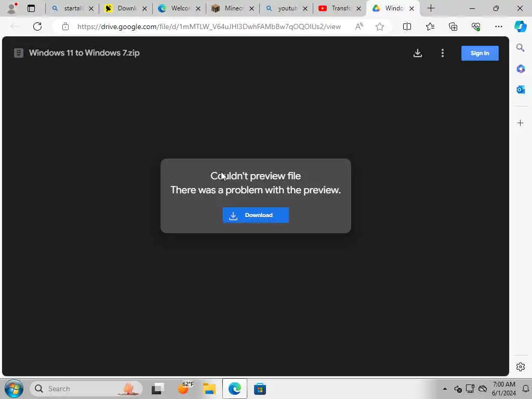This screenshot has height=399, width=532.
Task: Click the site information lock icon
Action: point(65,26)
